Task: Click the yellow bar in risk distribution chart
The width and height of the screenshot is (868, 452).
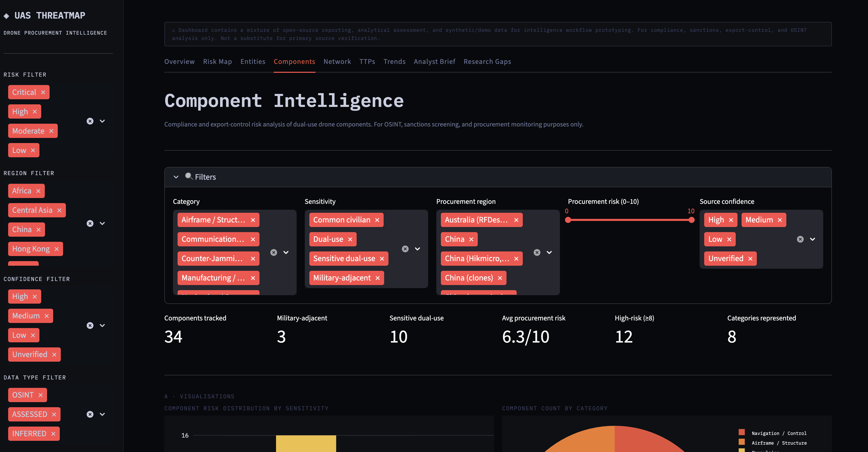Action: coord(306,444)
